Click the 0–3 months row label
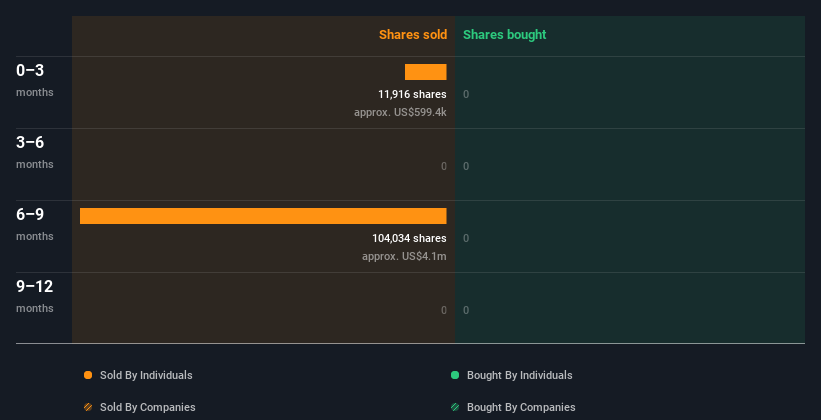This screenshot has height=420, width=821. (35, 80)
